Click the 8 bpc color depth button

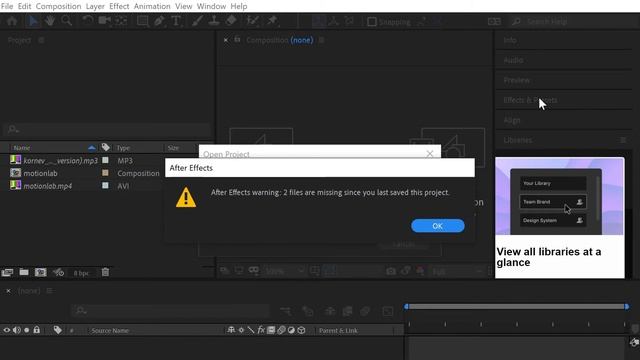pyautogui.click(x=81, y=273)
